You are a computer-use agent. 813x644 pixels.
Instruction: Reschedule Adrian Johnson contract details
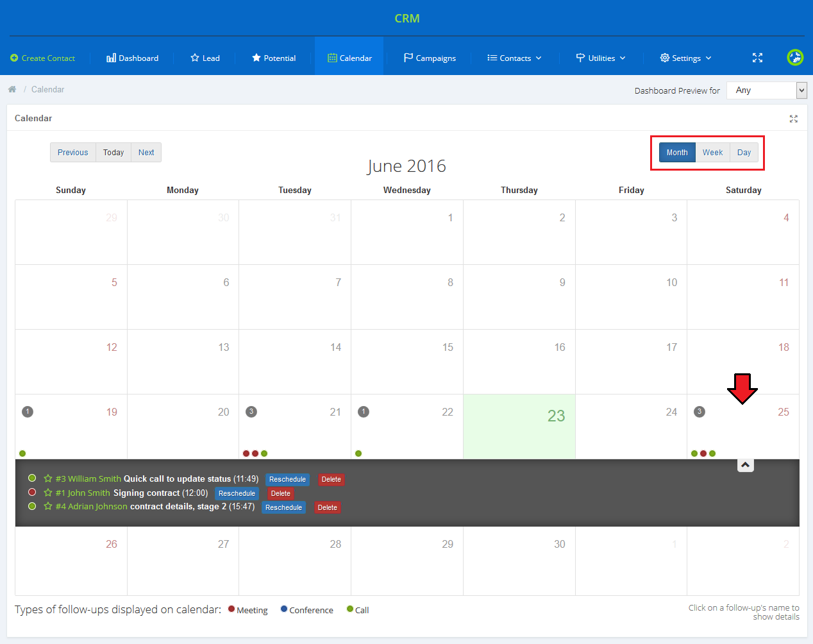283,507
